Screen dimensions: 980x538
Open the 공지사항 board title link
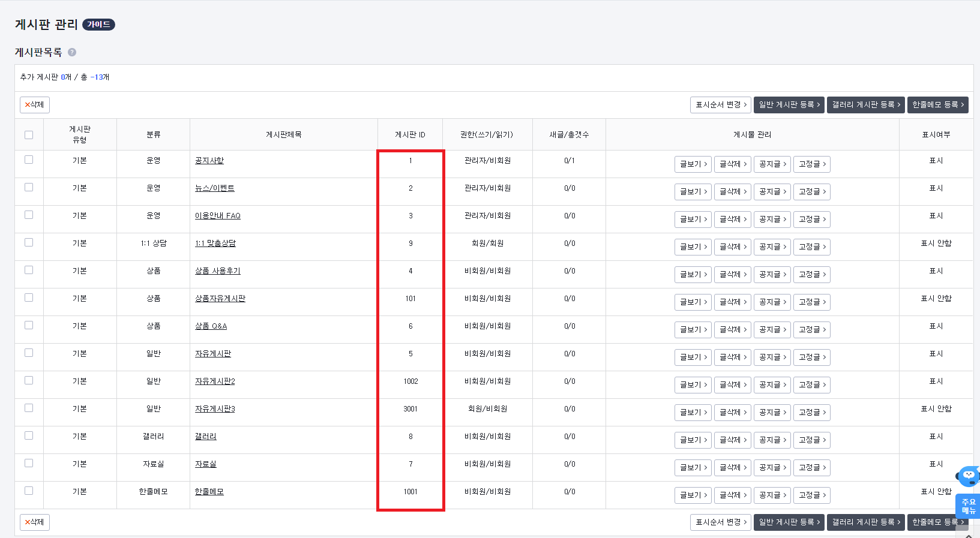coord(209,161)
